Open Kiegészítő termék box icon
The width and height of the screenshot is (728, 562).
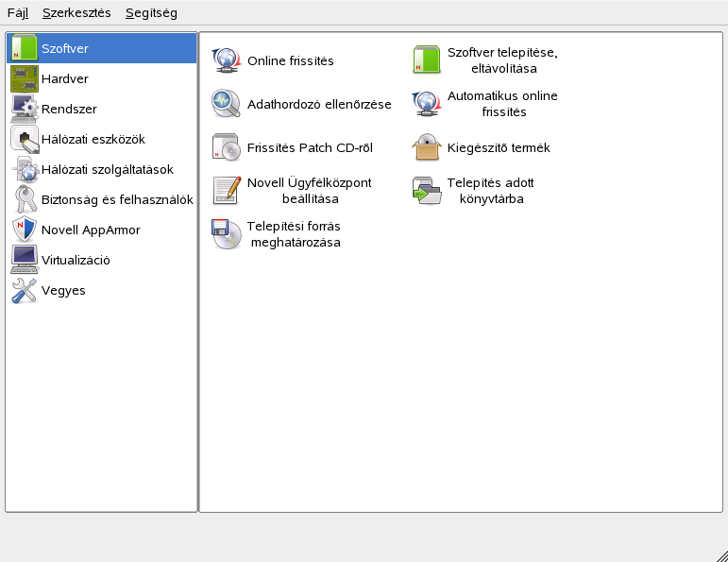427,147
